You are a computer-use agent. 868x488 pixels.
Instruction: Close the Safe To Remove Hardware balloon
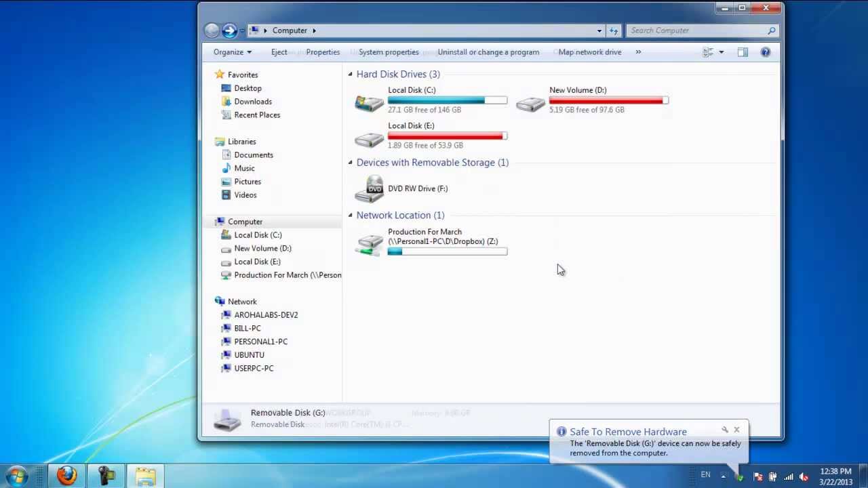click(x=736, y=430)
